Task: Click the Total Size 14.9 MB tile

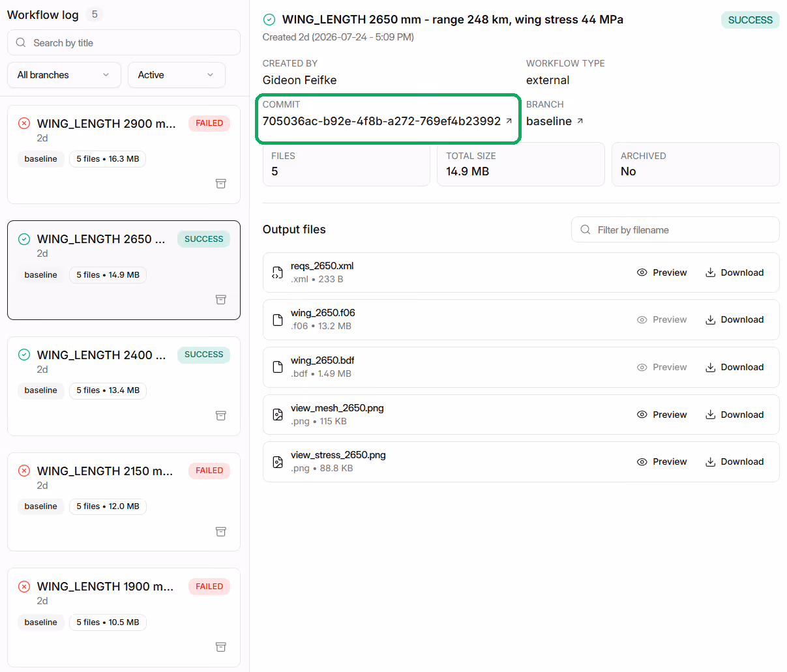Action: point(520,164)
